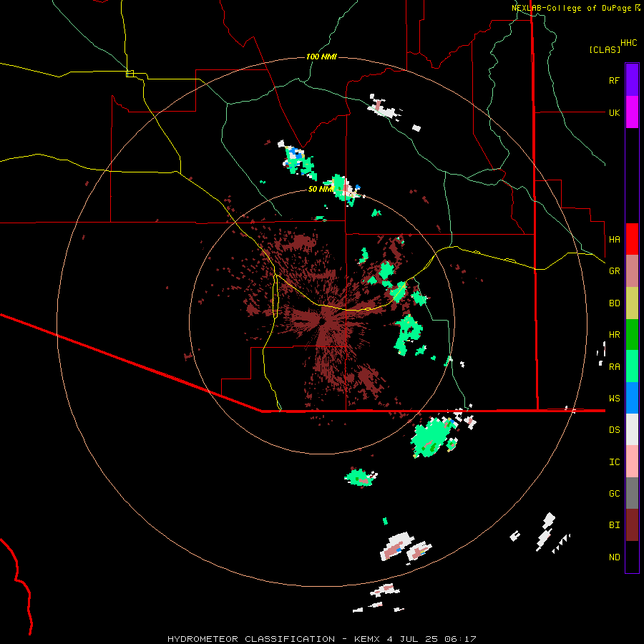Click the UK legend label
The image size is (644, 644).
click(614, 112)
